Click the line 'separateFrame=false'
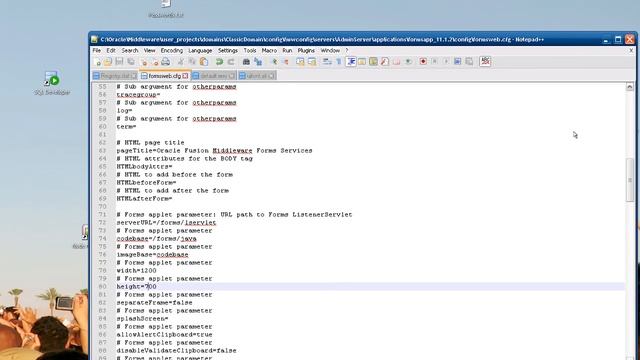640x360 pixels. (x=154, y=302)
